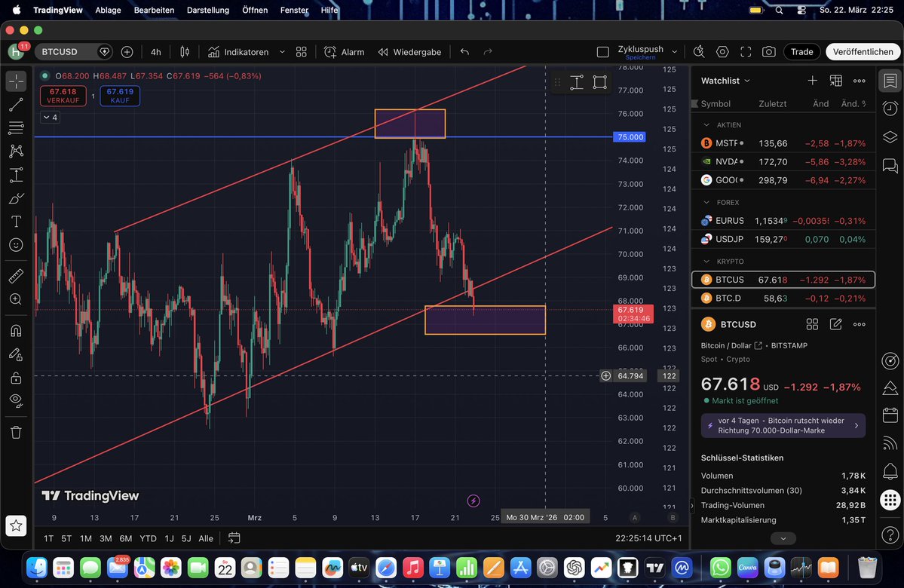Toggle stay in drawing mode

16,354
